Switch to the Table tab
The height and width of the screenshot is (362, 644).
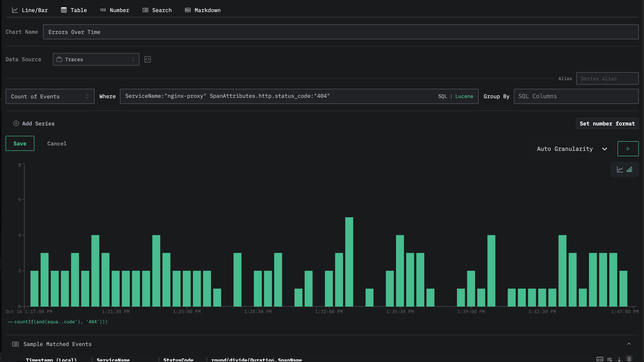74,10
